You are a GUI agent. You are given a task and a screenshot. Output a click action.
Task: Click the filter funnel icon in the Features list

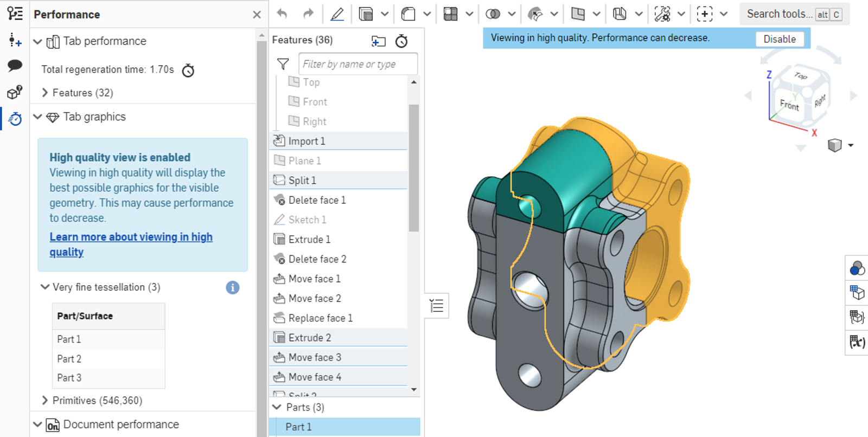click(x=283, y=64)
